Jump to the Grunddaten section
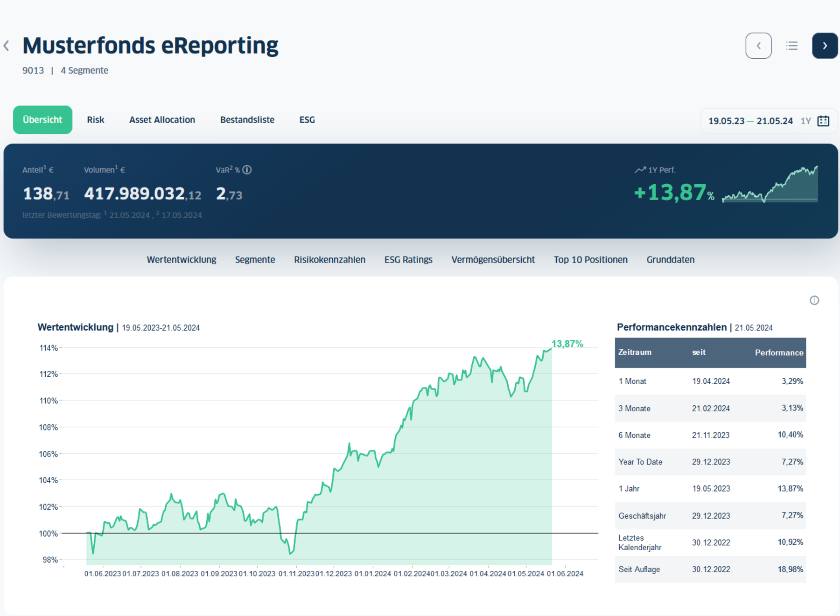The image size is (840, 616). pos(670,260)
